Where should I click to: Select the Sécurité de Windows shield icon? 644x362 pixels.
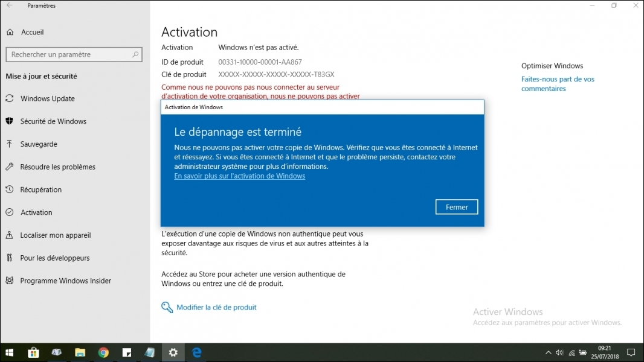pyautogui.click(x=10, y=121)
